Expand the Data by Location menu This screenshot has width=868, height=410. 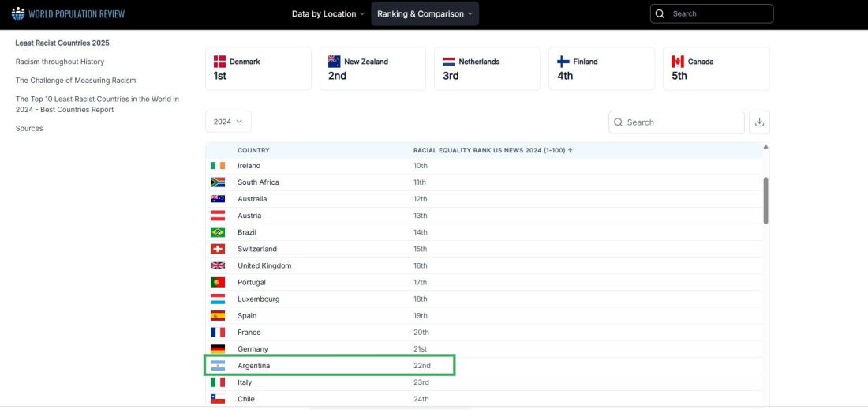(x=328, y=14)
